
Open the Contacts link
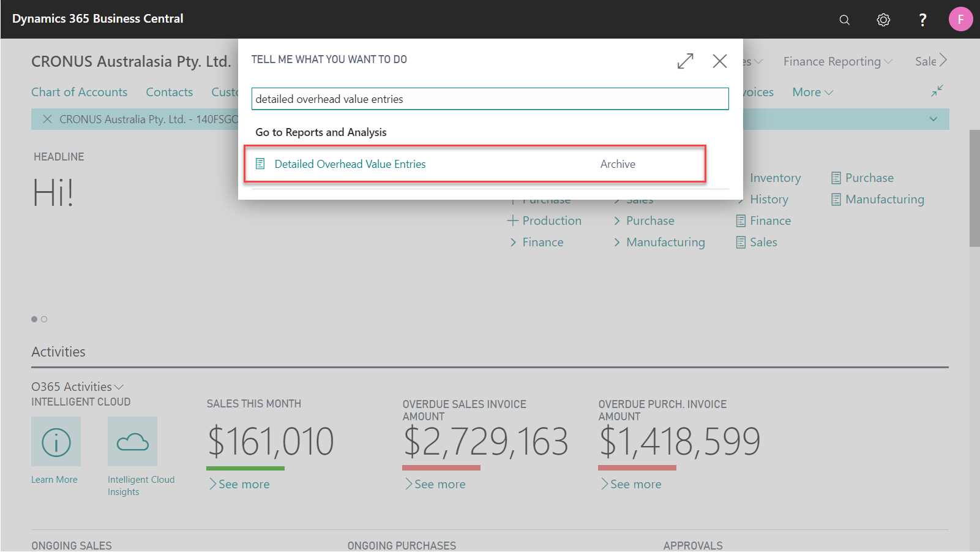(170, 92)
